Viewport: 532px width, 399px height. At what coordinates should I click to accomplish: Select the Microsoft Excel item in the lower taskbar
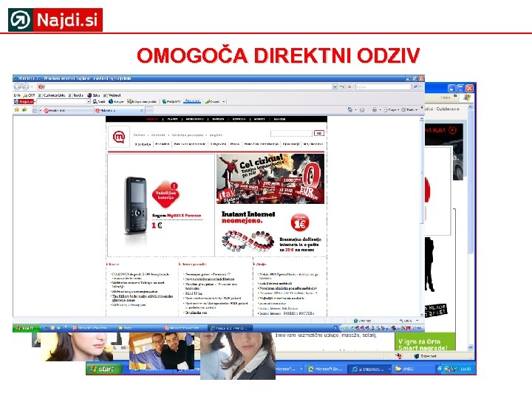point(326,369)
